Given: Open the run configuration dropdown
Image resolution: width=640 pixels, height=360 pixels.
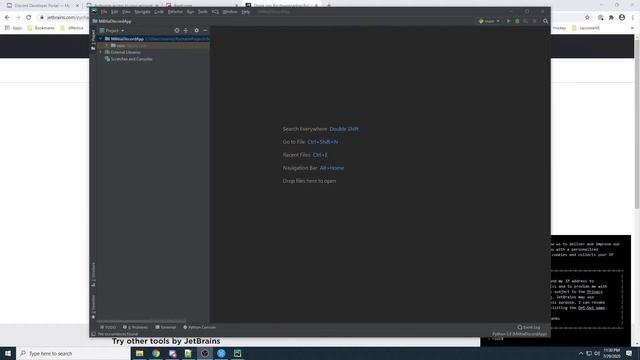Looking at the screenshot, I should click(x=489, y=21).
